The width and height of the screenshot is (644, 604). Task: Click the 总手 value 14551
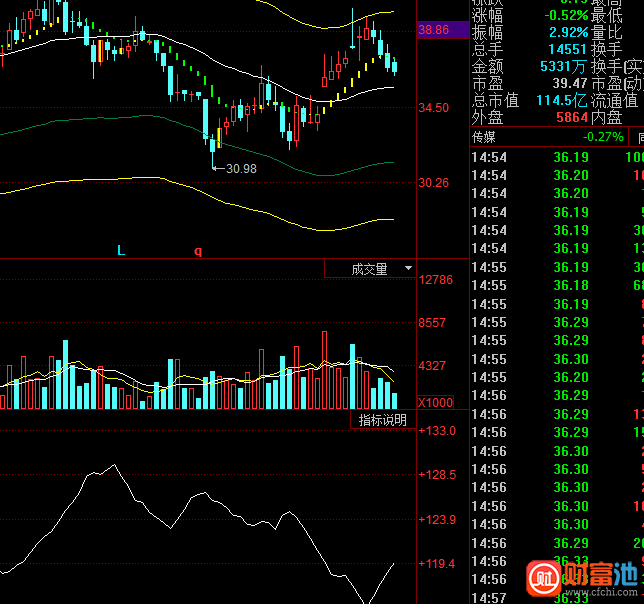(567, 49)
